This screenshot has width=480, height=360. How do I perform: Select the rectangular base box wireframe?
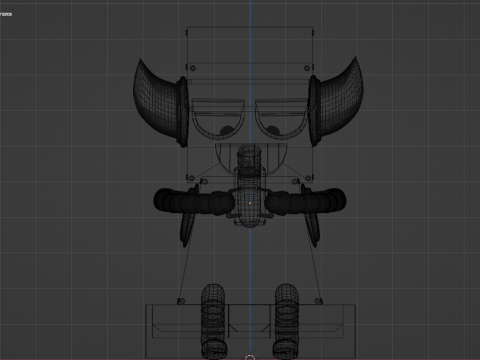[251, 331]
